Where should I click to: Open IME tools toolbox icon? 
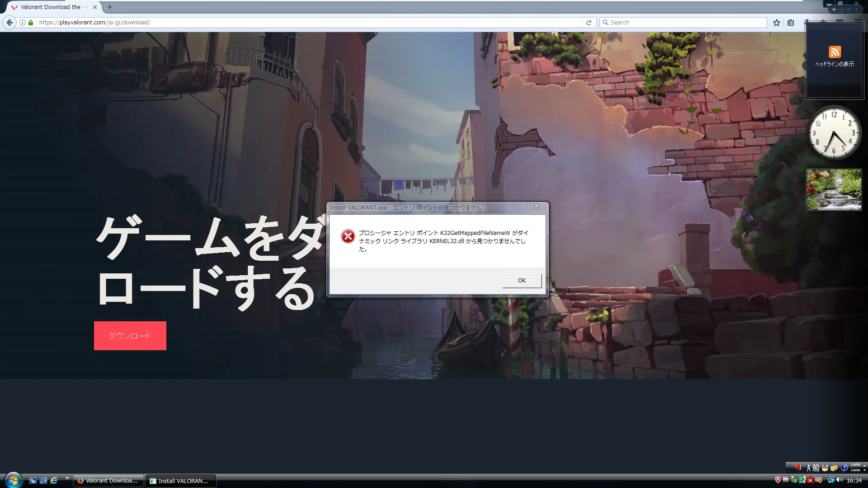(834, 468)
